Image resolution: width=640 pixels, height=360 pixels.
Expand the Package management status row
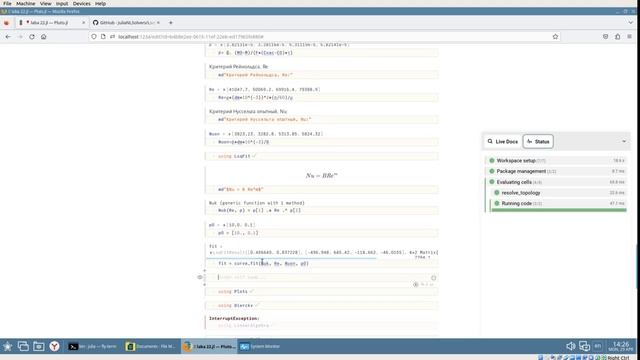click(x=558, y=171)
